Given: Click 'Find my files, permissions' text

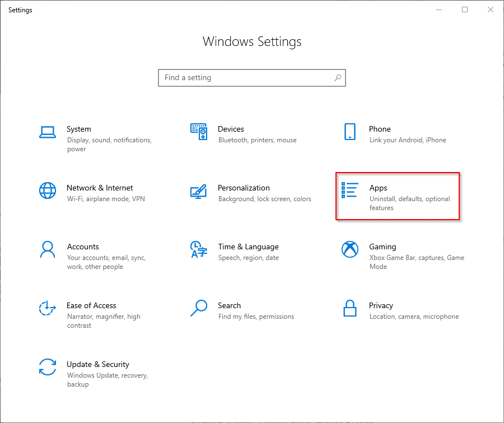Looking at the screenshot, I should [256, 317].
